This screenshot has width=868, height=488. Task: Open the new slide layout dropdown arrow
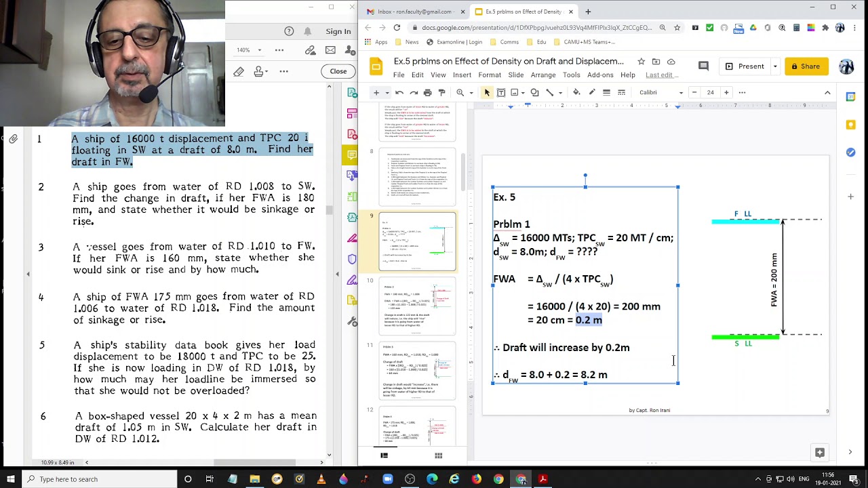coord(387,93)
